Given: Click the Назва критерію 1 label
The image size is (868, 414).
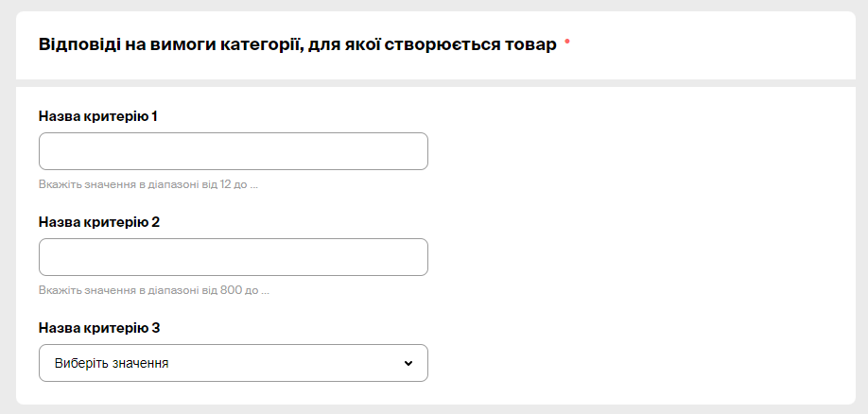Looking at the screenshot, I should 98,116.
